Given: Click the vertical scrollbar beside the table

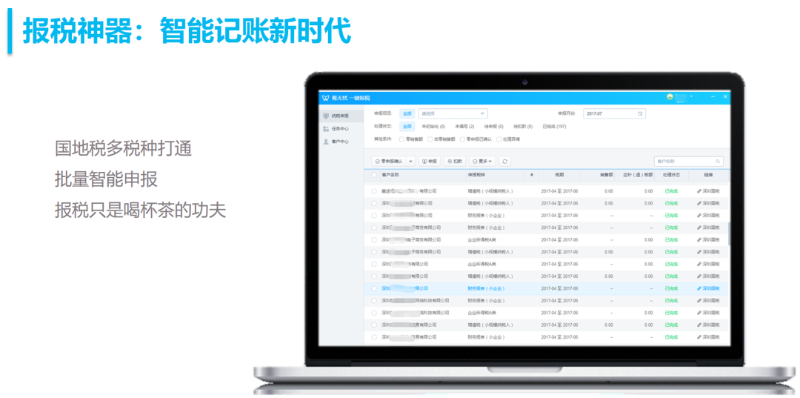Looking at the screenshot, I should coord(729,233).
